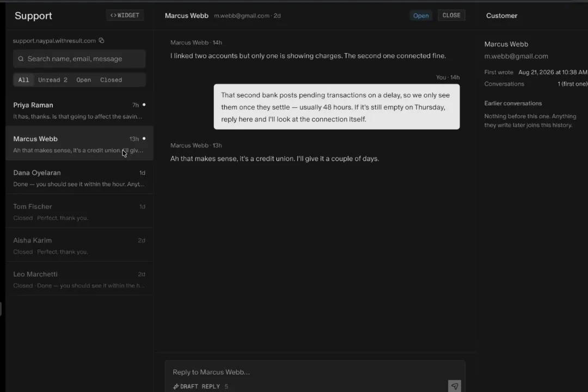Open Leo Marchetti's closed conversation

click(x=79, y=278)
